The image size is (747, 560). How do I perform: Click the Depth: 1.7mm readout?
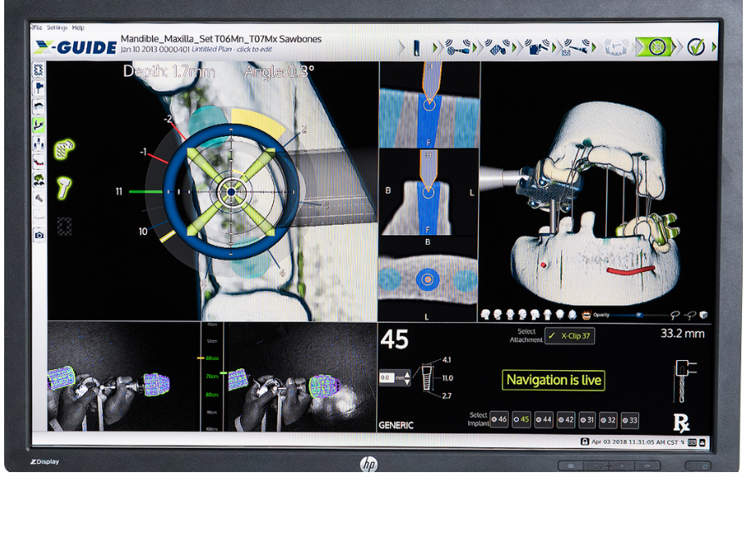point(169,72)
